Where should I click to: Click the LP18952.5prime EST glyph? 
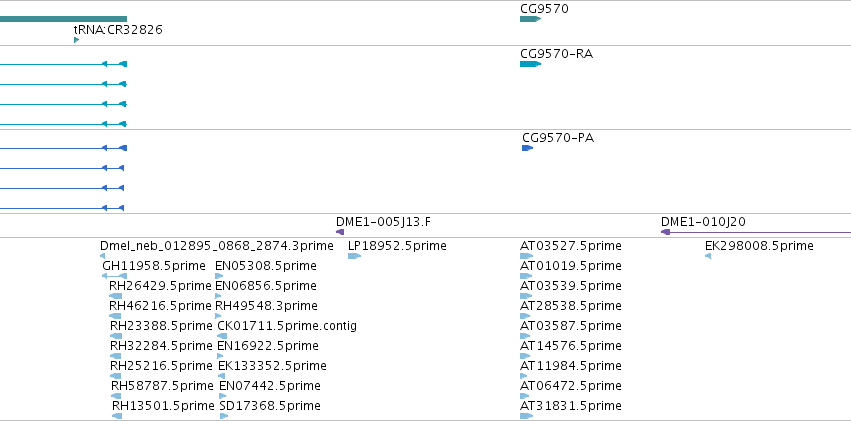354,256
